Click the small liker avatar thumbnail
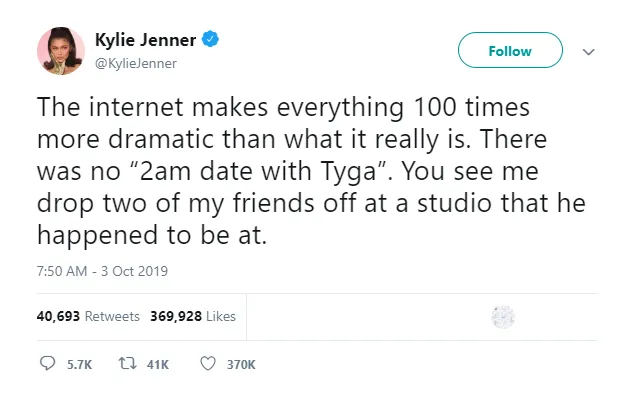634x398 pixels. click(x=503, y=317)
